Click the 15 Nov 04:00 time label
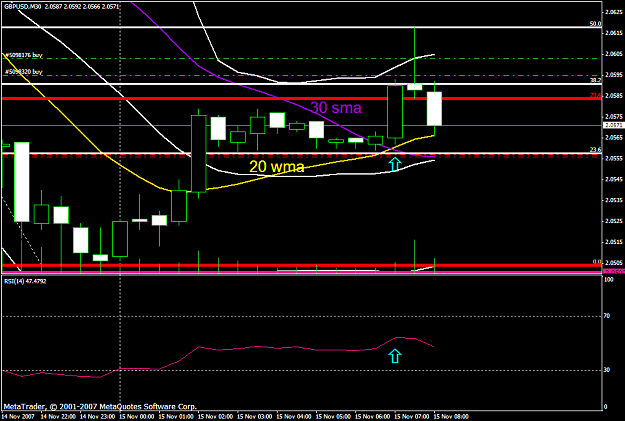The image size is (625, 421). coord(294,417)
